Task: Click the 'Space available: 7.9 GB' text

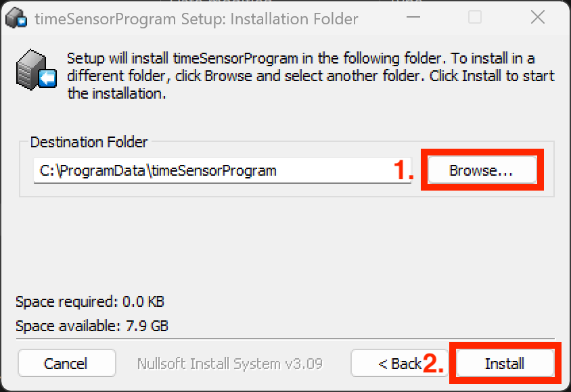Action: (x=92, y=326)
